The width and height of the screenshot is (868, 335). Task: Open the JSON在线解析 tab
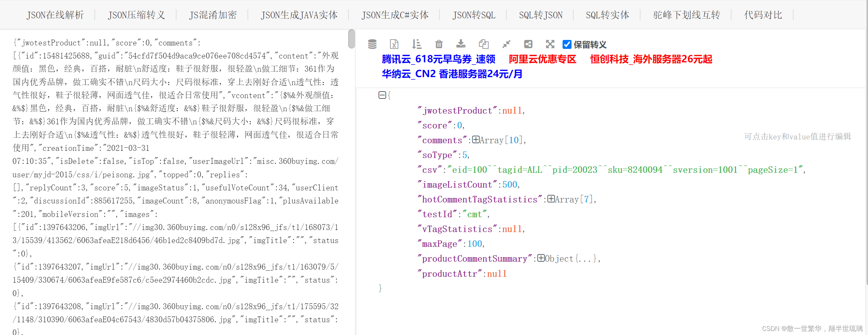coord(55,15)
